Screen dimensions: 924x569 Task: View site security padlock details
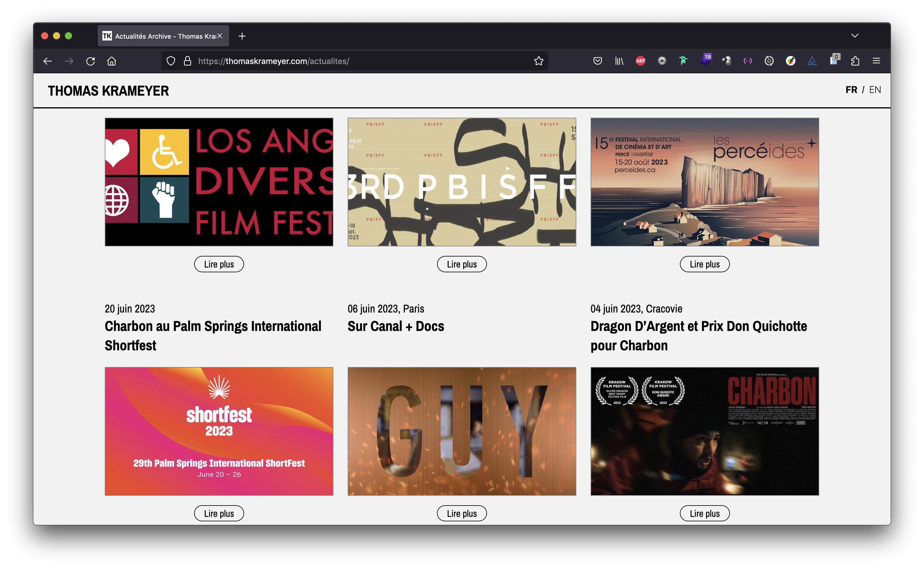(x=187, y=61)
